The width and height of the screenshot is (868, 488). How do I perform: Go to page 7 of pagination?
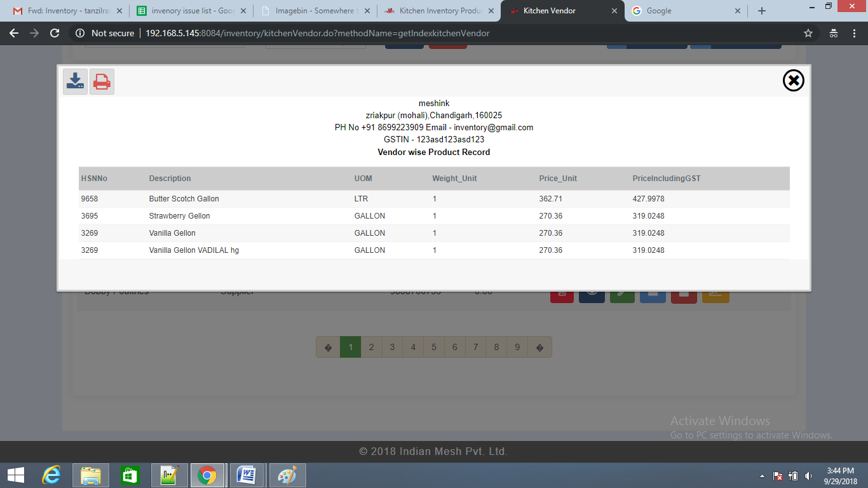[475, 347]
